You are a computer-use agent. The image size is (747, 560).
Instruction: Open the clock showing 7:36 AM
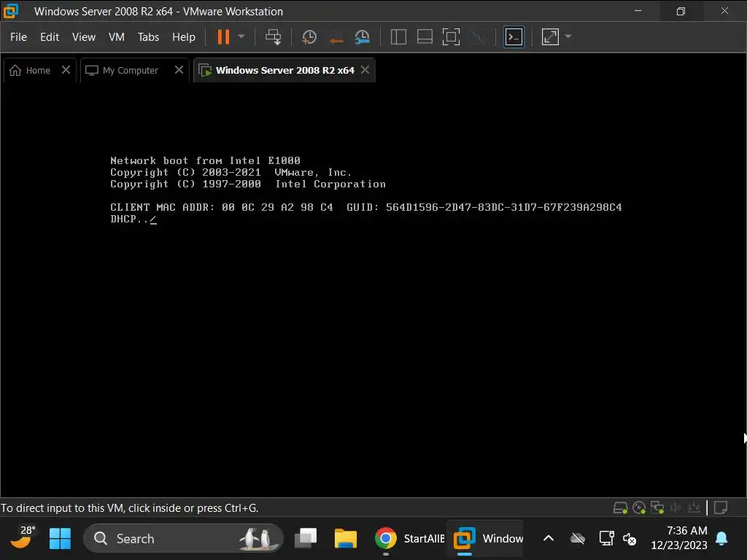pos(679,537)
